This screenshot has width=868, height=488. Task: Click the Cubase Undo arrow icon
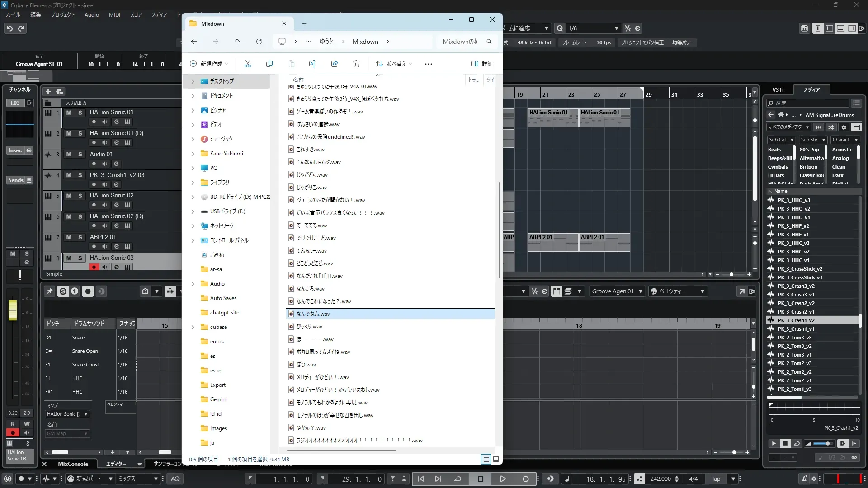pos(9,28)
